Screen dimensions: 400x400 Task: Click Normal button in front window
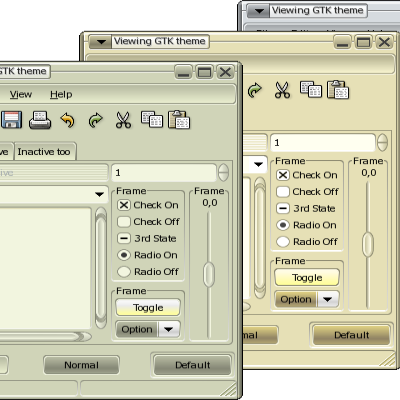81,365
